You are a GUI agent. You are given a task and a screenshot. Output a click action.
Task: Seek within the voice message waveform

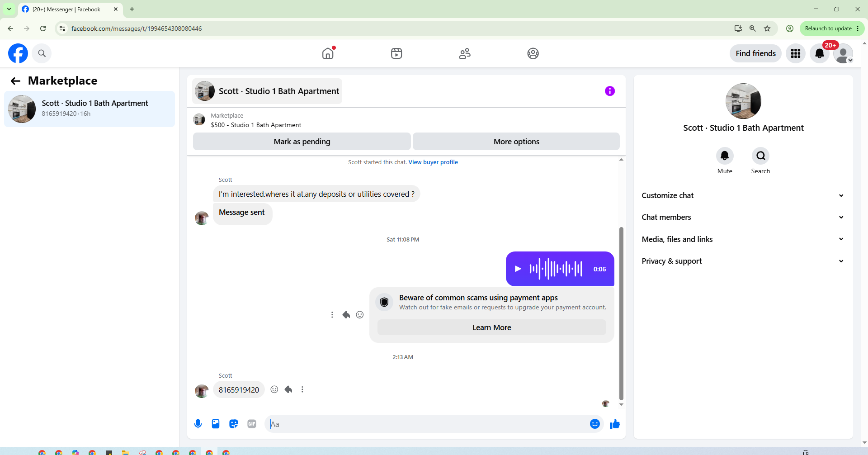click(556, 269)
